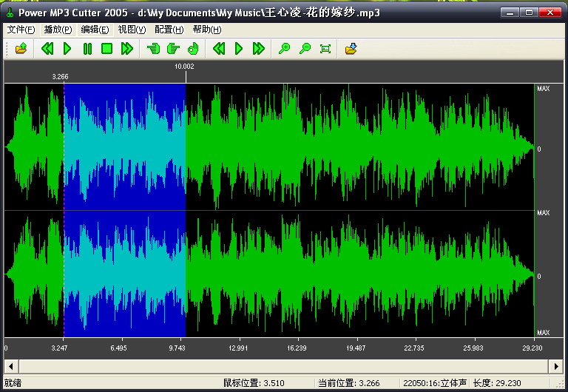Open the 编辑(E) menu
The width and height of the screenshot is (568, 392).
(95, 30)
